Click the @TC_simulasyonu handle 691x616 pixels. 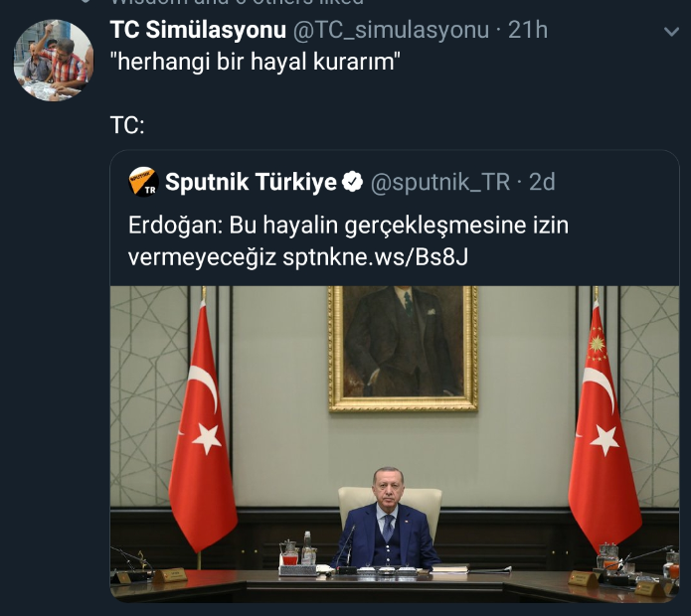(391, 31)
